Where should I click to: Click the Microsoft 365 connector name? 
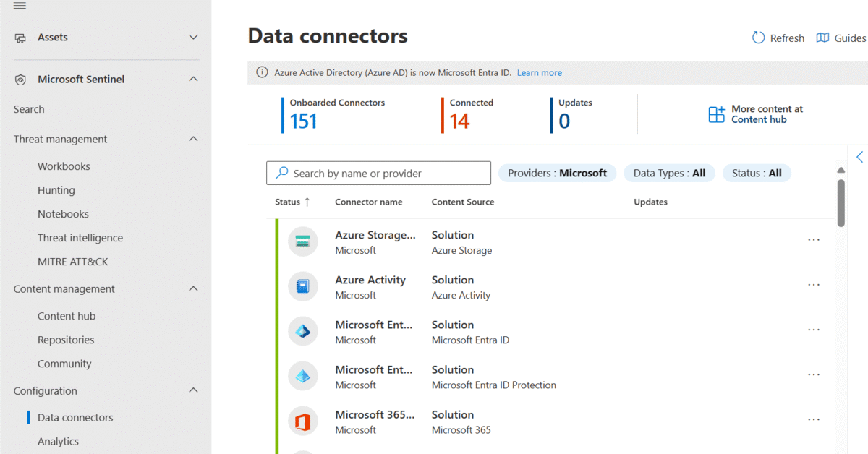click(375, 414)
